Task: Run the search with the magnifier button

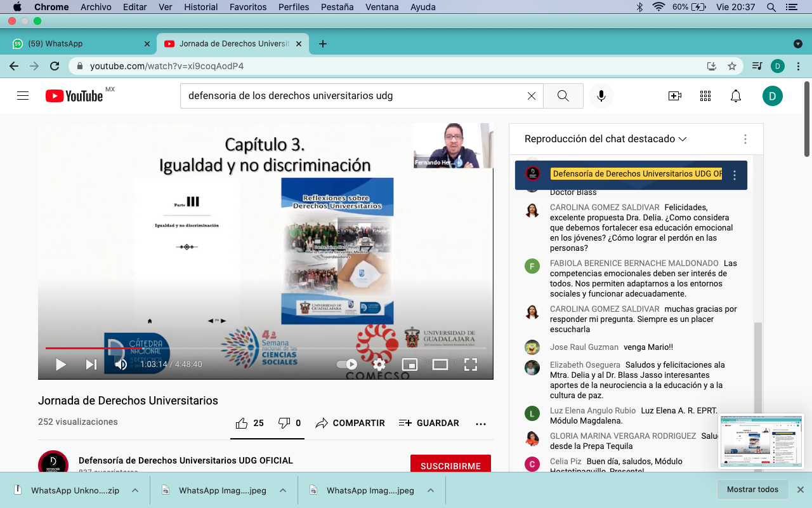Action: point(563,96)
